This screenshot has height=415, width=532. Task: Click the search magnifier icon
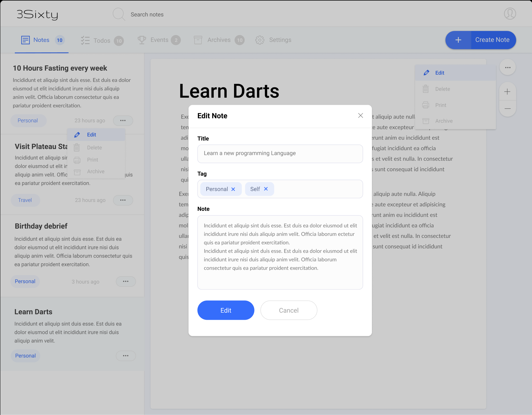(x=119, y=14)
